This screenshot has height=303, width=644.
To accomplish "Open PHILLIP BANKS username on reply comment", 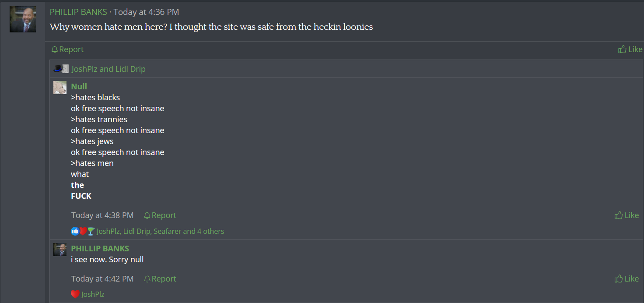I will pyautogui.click(x=100, y=248).
